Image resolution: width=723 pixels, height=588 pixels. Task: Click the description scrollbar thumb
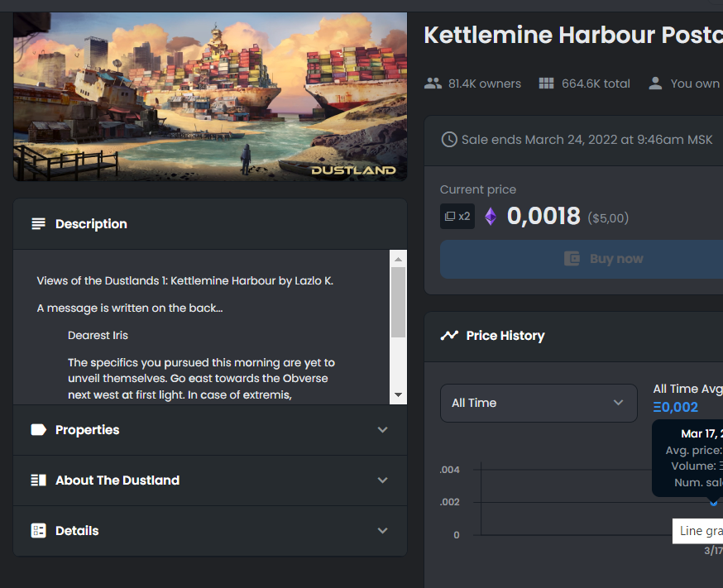[399, 303]
